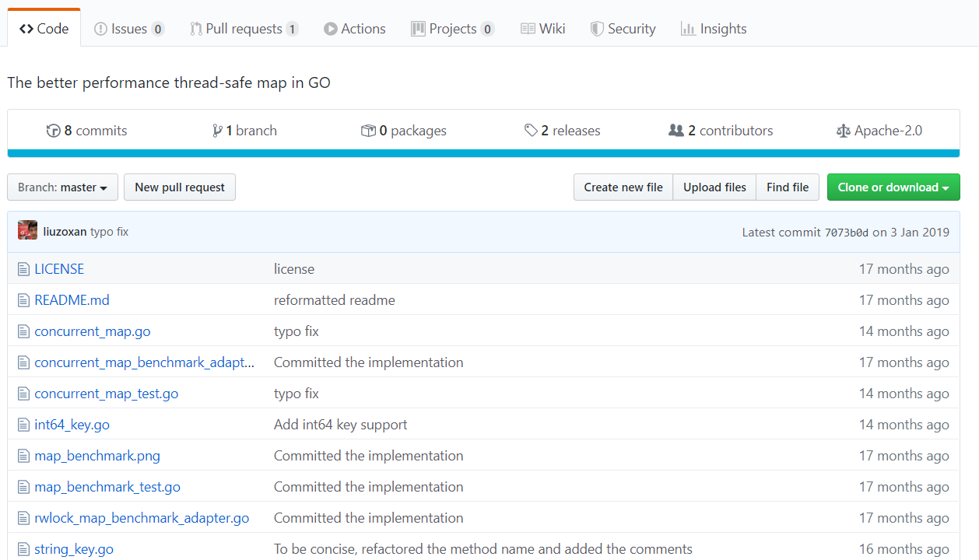Open the concurrent_map.go file
Image resolution: width=979 pixels, height=560 pixels.
click(x=93, y=331)
